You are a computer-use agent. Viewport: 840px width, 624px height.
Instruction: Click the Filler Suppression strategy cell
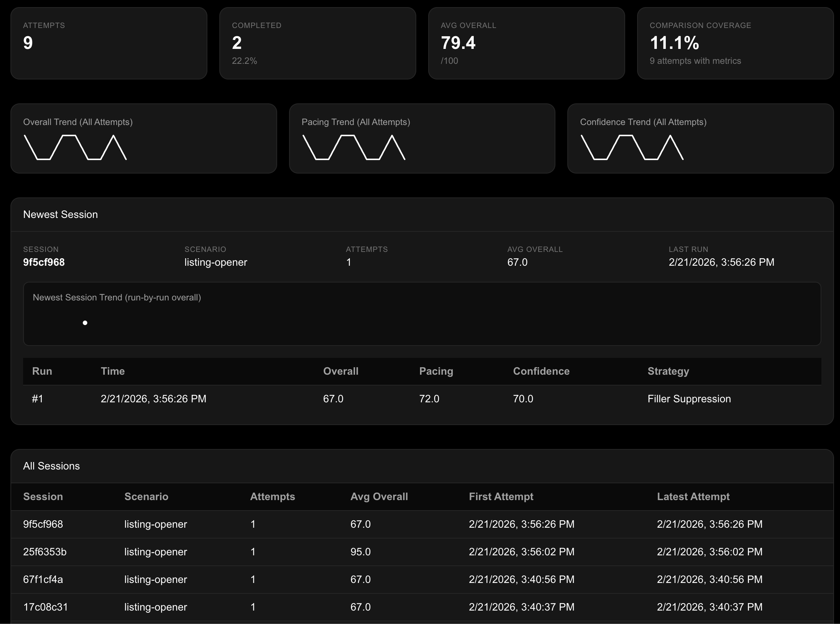tap(689, 399)
